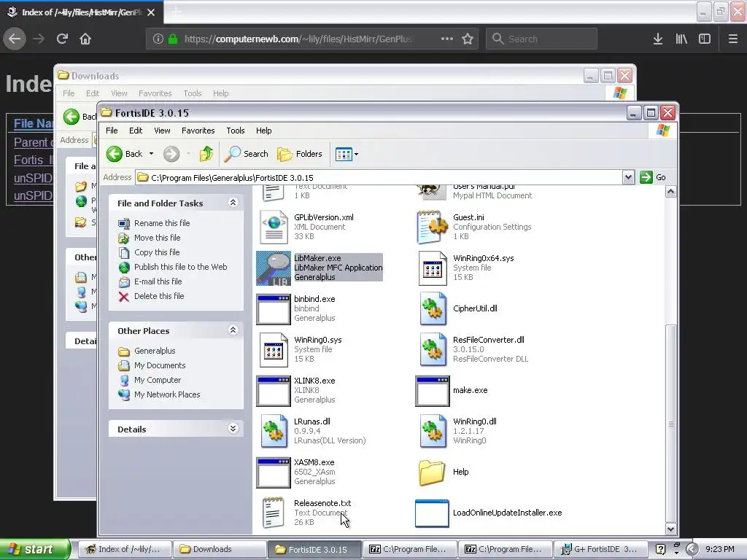Click the file list scroll up arrow
The width and height of the screenshot is (747, 560).
click(671, 192)
